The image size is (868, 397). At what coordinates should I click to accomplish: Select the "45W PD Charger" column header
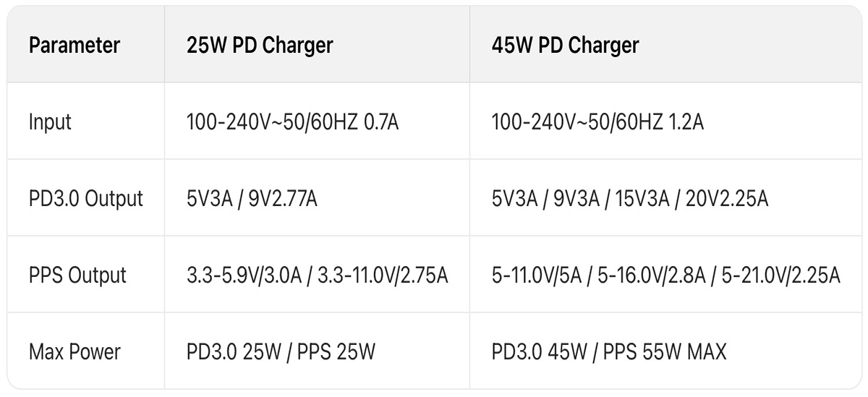pos(565,46)
